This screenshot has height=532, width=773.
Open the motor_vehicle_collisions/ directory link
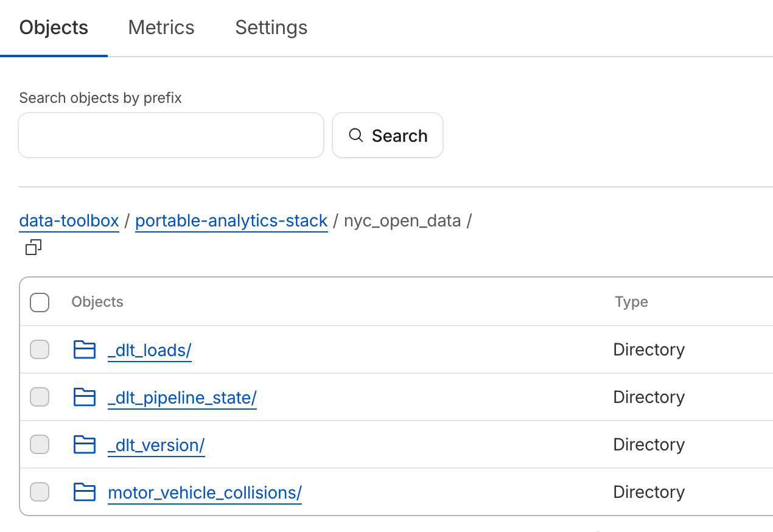[x=205, y=492]
